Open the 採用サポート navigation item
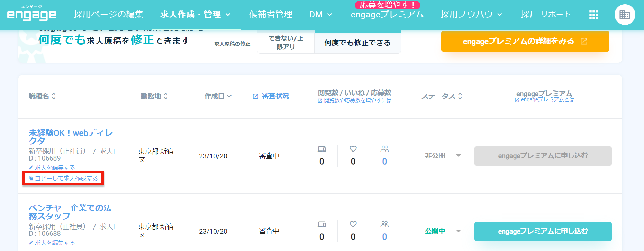Image resolution: width=644 pixels, height=251 pixels. 546,14
